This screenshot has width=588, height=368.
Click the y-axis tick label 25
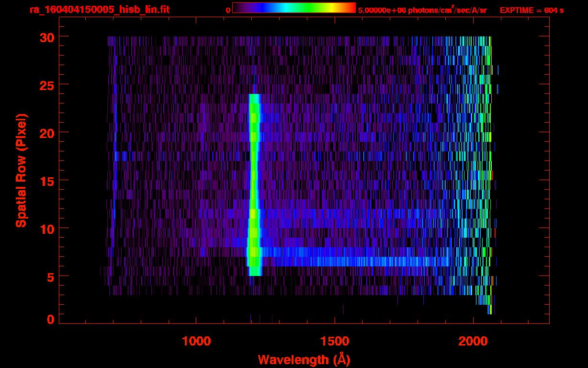[x=46, y=85]
